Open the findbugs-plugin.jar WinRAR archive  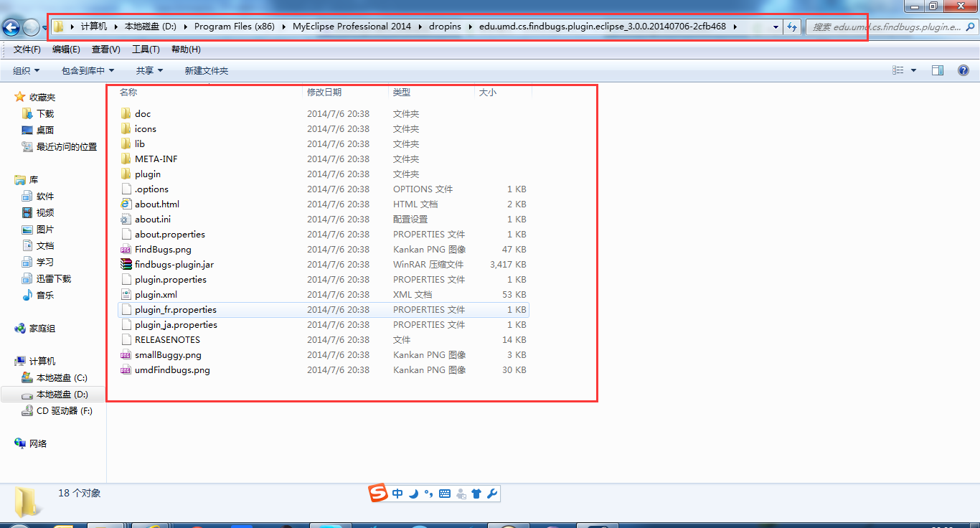[x=174, y=265]
